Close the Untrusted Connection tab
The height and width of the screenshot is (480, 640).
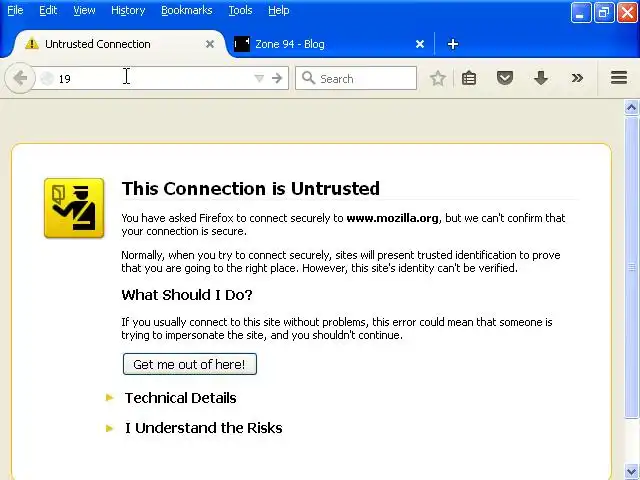point(210,44)
